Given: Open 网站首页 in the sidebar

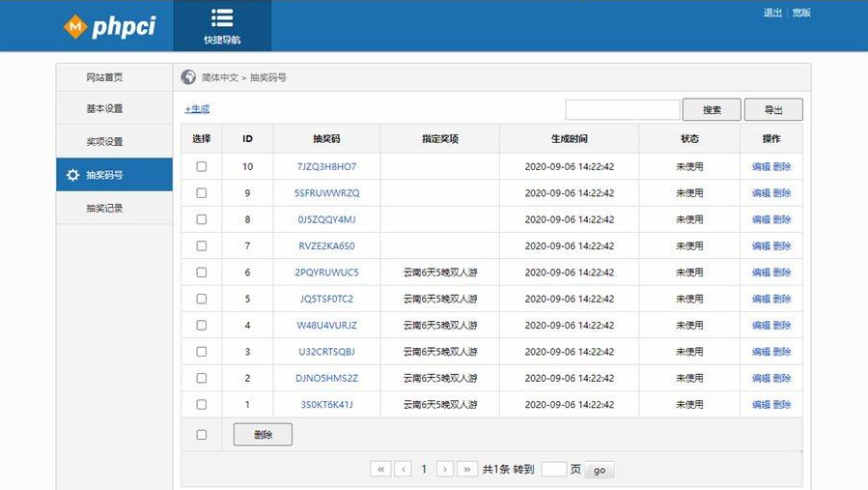Looking at the screenshot, I should [x=104, y=77].
